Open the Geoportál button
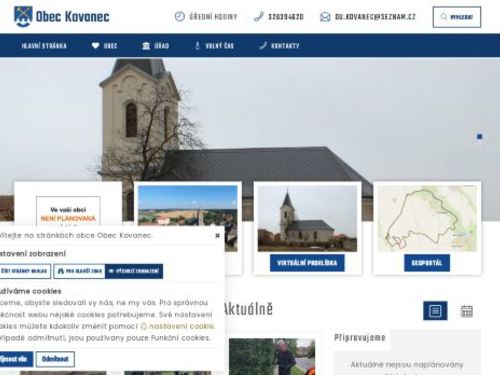 (427, 263)
